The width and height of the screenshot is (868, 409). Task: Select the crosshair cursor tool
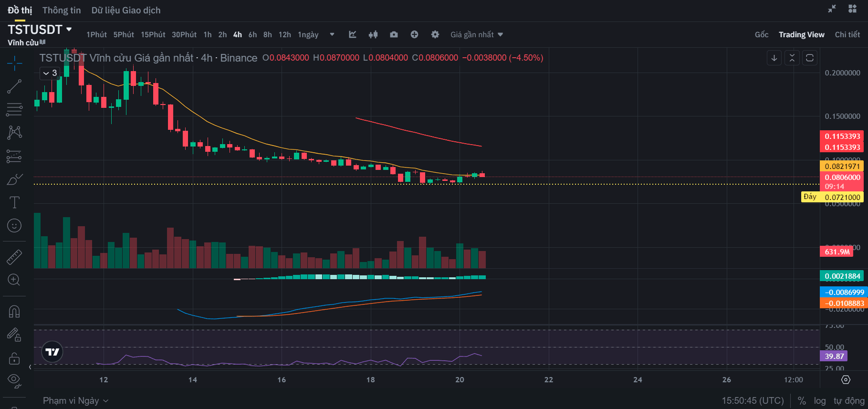tap(14, 63)
